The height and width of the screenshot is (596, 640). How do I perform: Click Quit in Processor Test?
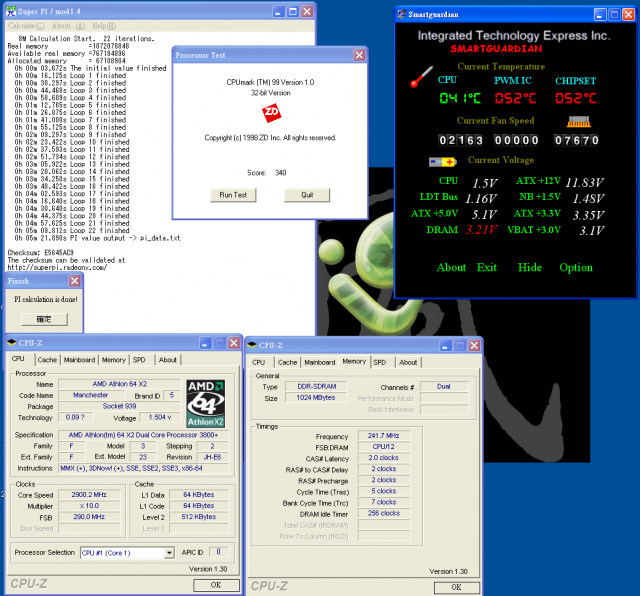click(x=307, y=195)
